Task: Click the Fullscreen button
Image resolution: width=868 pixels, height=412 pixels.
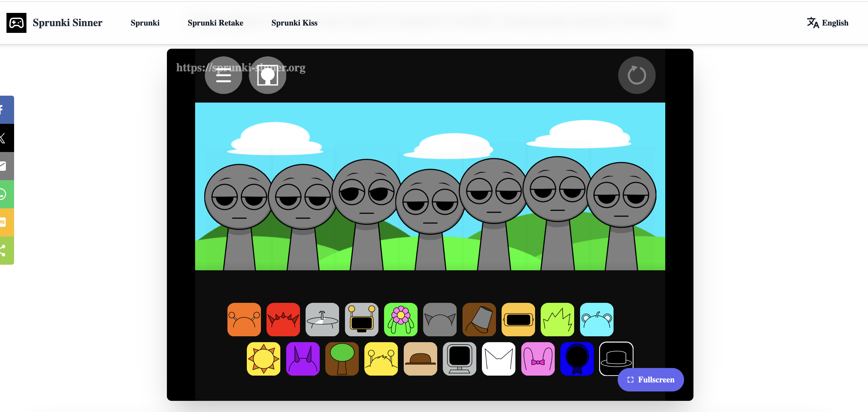Action: pos(650,379)
